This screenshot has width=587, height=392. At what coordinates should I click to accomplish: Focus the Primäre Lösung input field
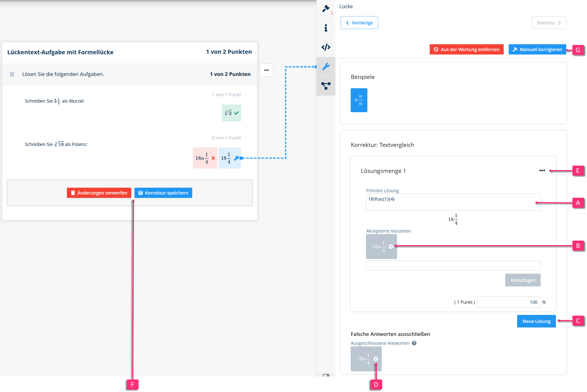[453, 202]
